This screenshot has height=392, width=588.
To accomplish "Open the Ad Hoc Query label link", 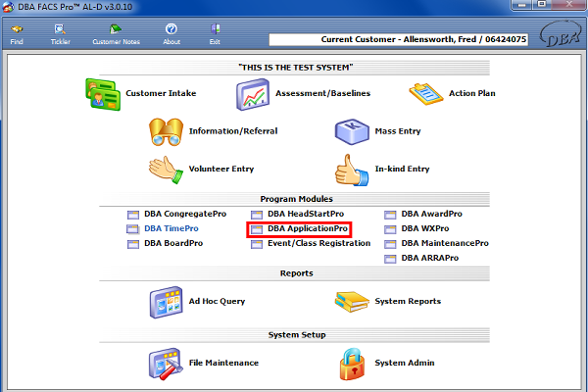I will point(217,301).
